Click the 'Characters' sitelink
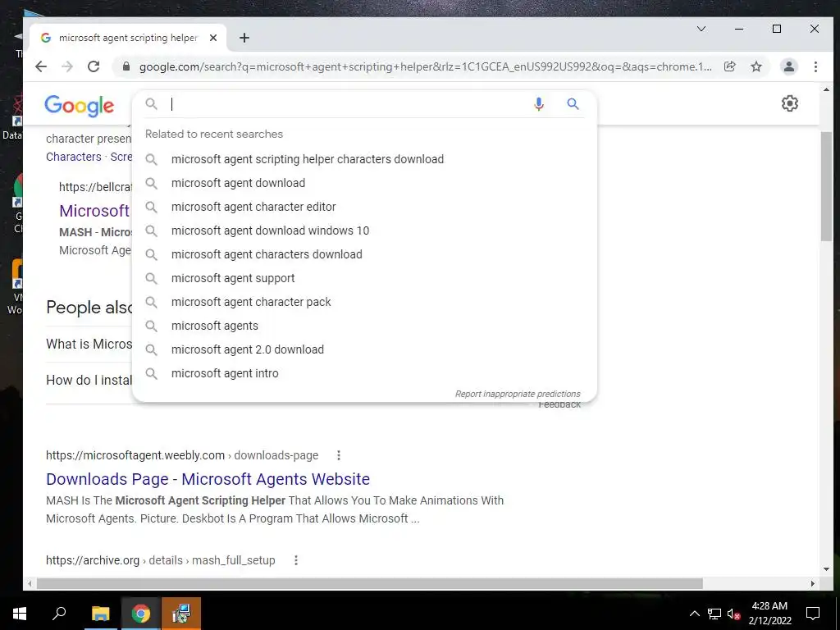 (73, 157)
